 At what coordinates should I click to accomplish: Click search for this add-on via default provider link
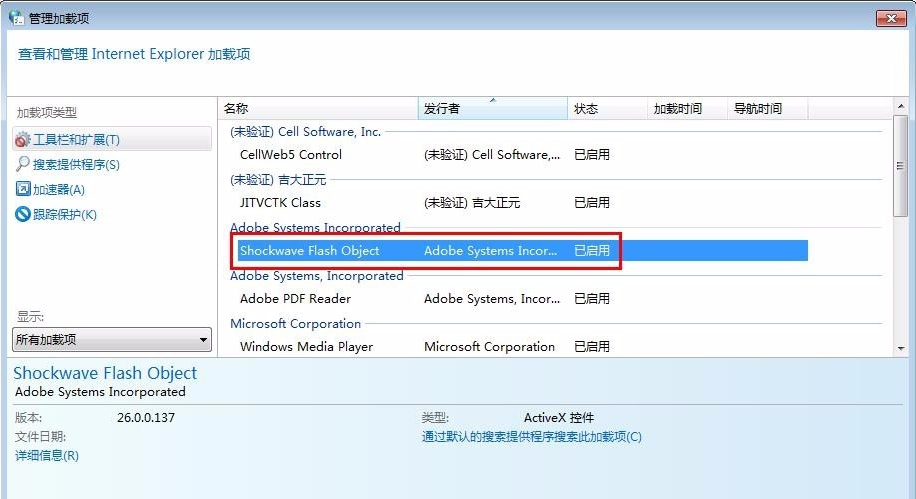[x=532, y=436]
